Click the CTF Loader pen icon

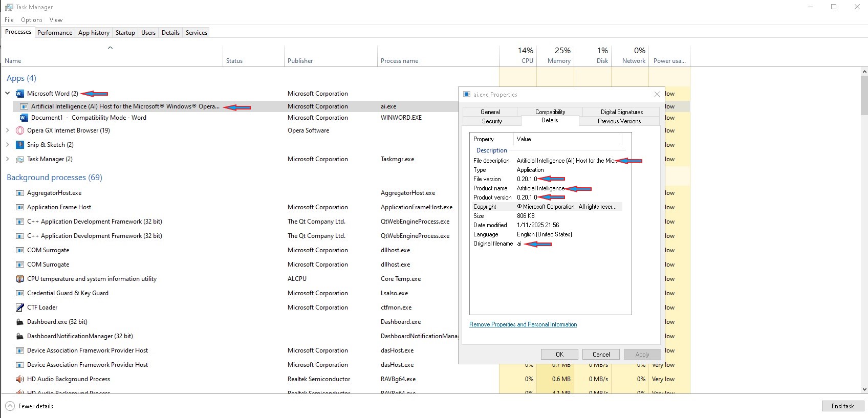[x=20, y=307]
